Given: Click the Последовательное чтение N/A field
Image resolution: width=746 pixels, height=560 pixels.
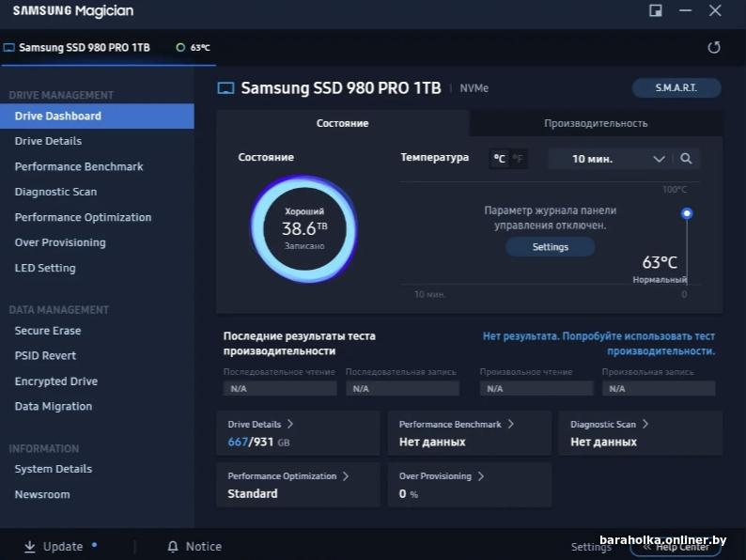Looking at the screenshot, I should (280, 389).
